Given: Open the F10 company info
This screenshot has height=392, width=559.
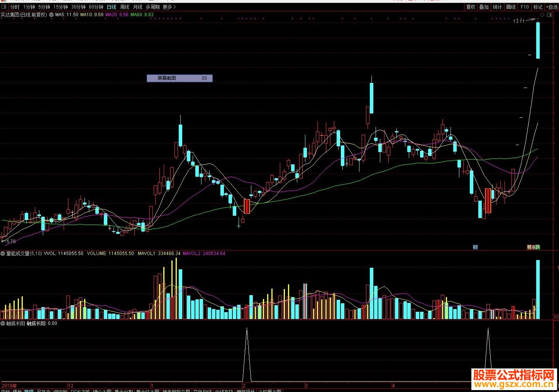Looking at the screenshot, I should [525, 7].
